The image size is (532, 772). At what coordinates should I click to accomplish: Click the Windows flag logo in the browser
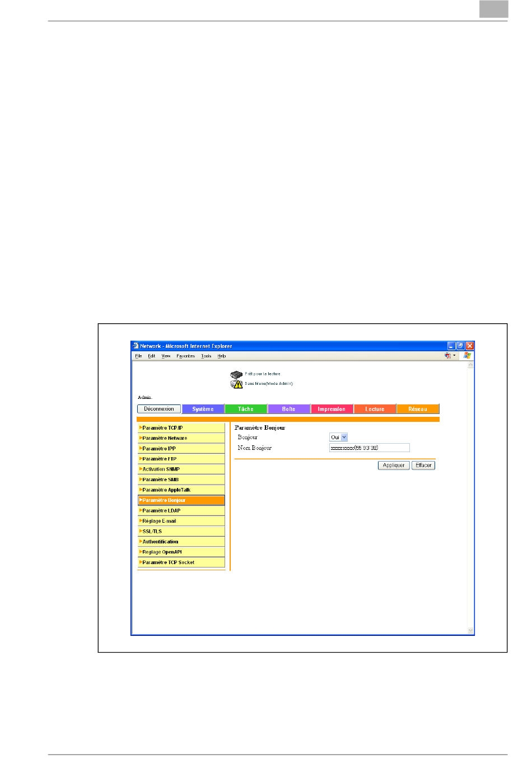pyautogui.click(x=467, y=356)
